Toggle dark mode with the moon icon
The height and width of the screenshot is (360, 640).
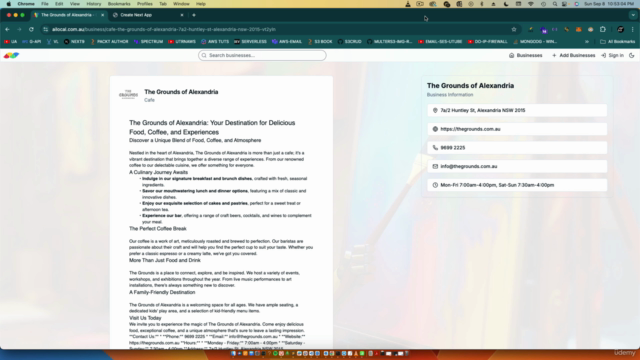click(631, 56)
